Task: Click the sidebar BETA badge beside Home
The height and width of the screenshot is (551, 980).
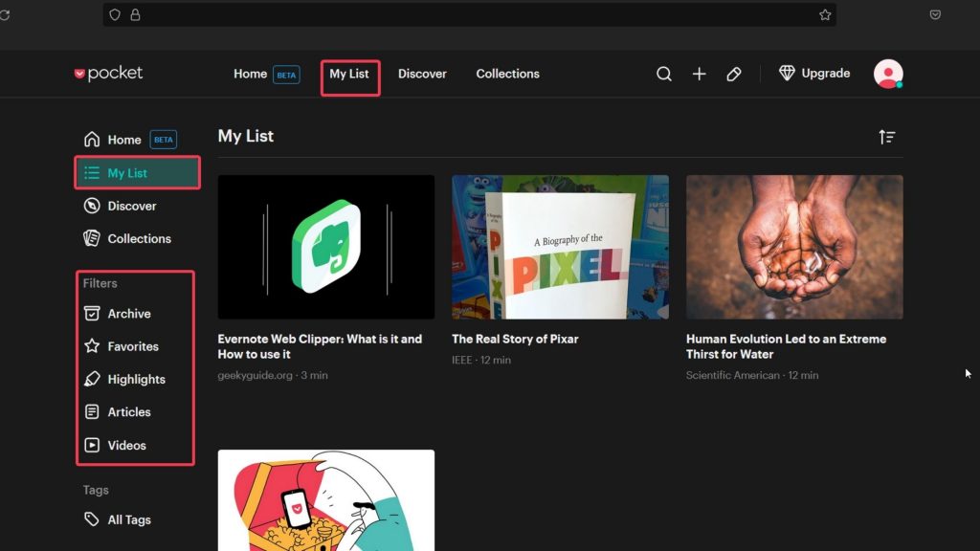Action: pos(163,140)
